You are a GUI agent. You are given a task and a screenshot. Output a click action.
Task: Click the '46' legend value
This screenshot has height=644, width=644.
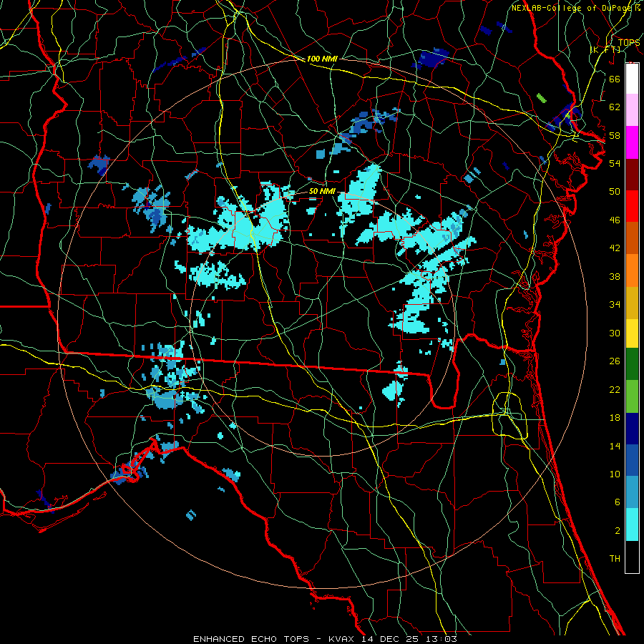tap(615, 220)
